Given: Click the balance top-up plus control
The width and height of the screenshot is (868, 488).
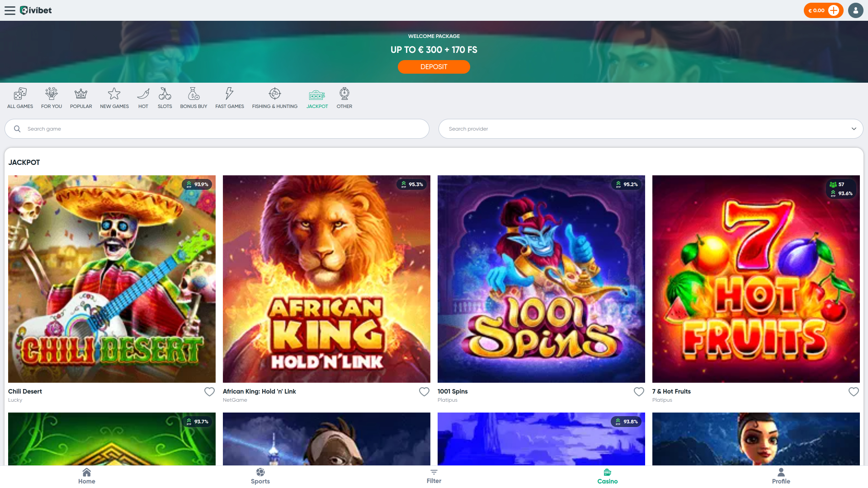Looking at the screenshot, I should pyautogui.click(x=833, y=10).
